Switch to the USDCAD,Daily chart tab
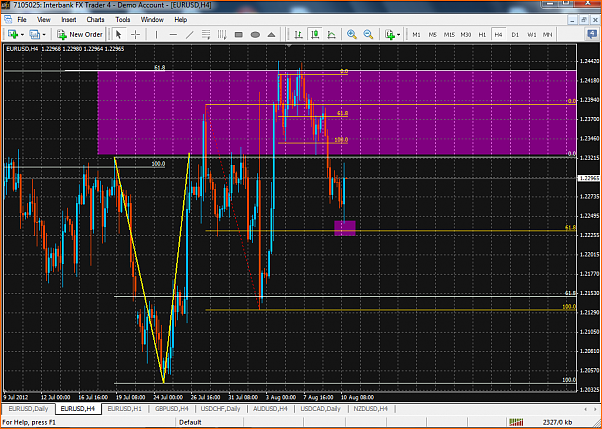 (322, 409)
